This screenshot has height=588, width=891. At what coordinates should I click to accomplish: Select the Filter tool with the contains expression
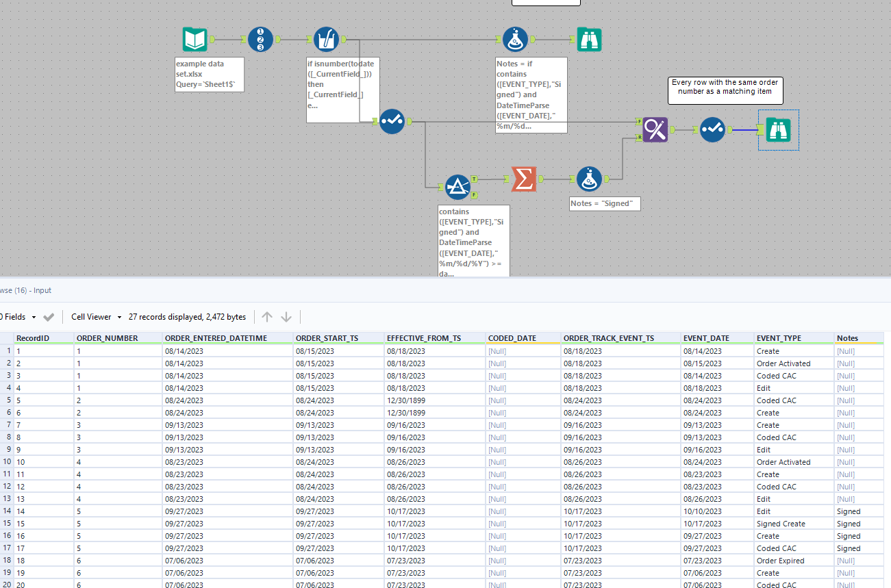tap(458, 186)
